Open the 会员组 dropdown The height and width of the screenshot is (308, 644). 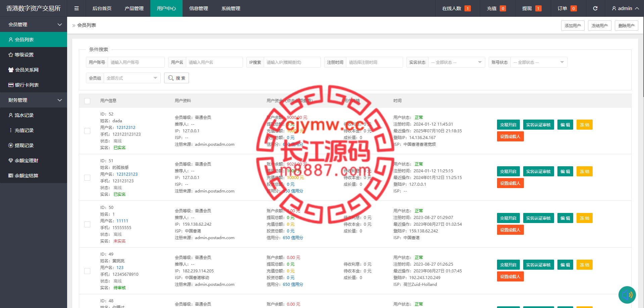132,78
